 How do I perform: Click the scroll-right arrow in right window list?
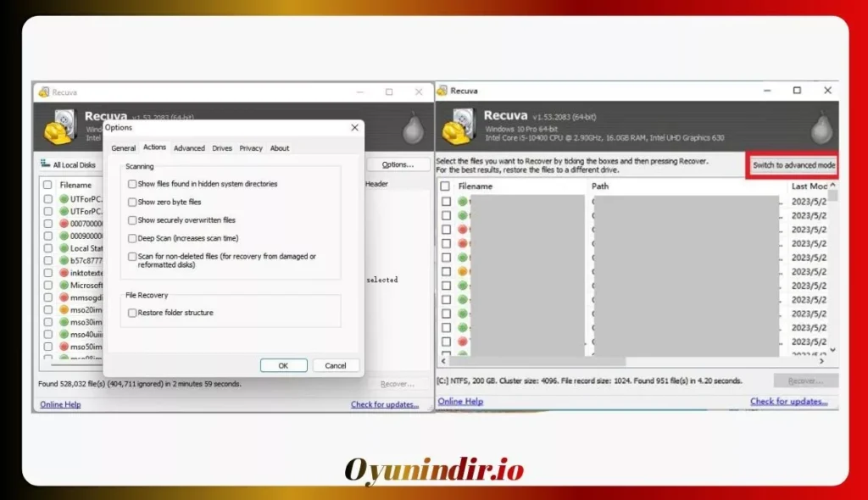click(x=821, y=361)
